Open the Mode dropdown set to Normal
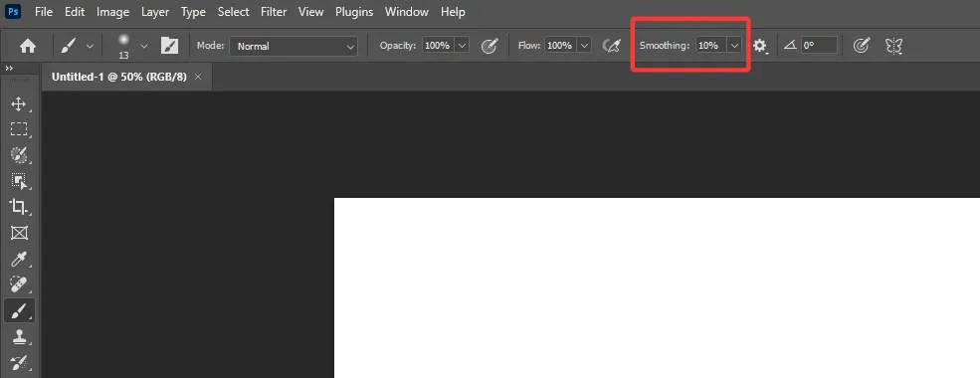This screenshot has width=980, height=378. tap(294, 46)
